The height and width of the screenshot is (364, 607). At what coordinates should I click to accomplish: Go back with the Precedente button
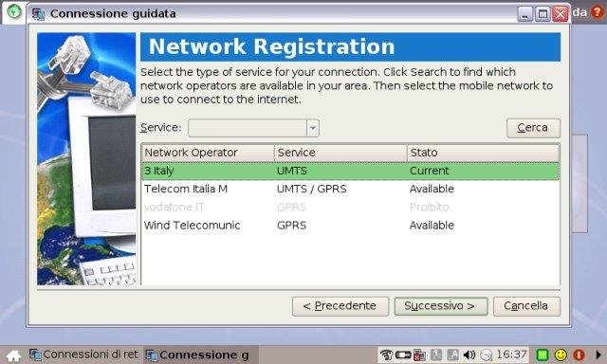(x=340, y=306)
